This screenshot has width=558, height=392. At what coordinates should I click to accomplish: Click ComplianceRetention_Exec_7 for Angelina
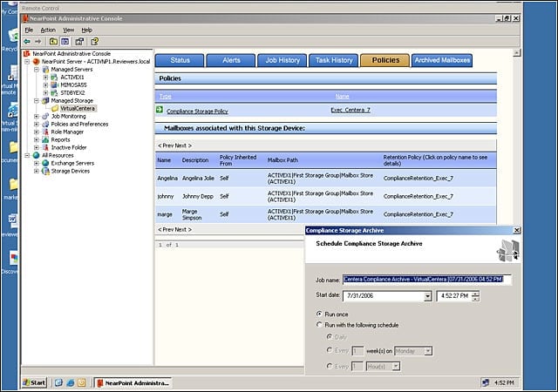(418, 179)
